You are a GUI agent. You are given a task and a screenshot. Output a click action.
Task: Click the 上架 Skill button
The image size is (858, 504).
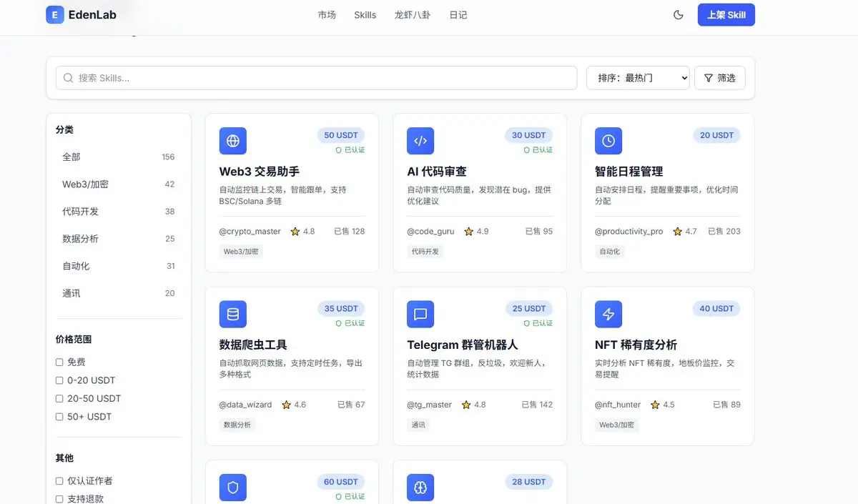(x=726, y=15)
